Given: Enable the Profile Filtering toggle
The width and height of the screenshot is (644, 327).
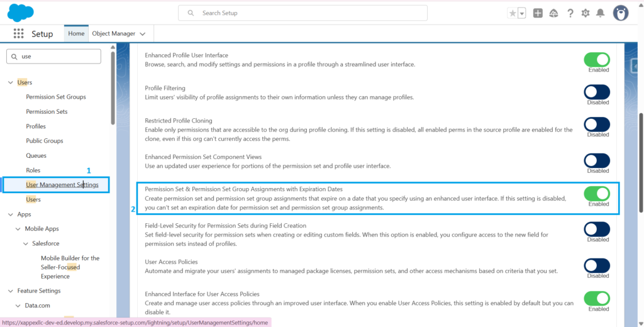Looking at the screenshot, I should [x=597, y=92].
